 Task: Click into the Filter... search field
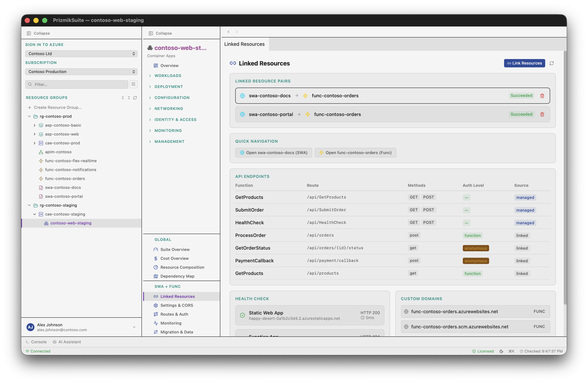pyautogui.click(x=77, y=84)
